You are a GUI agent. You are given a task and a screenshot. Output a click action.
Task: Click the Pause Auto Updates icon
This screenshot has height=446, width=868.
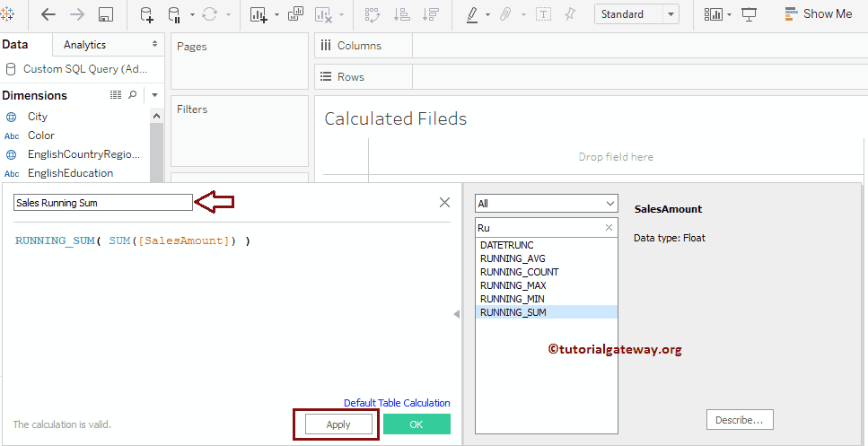(174, 15)
